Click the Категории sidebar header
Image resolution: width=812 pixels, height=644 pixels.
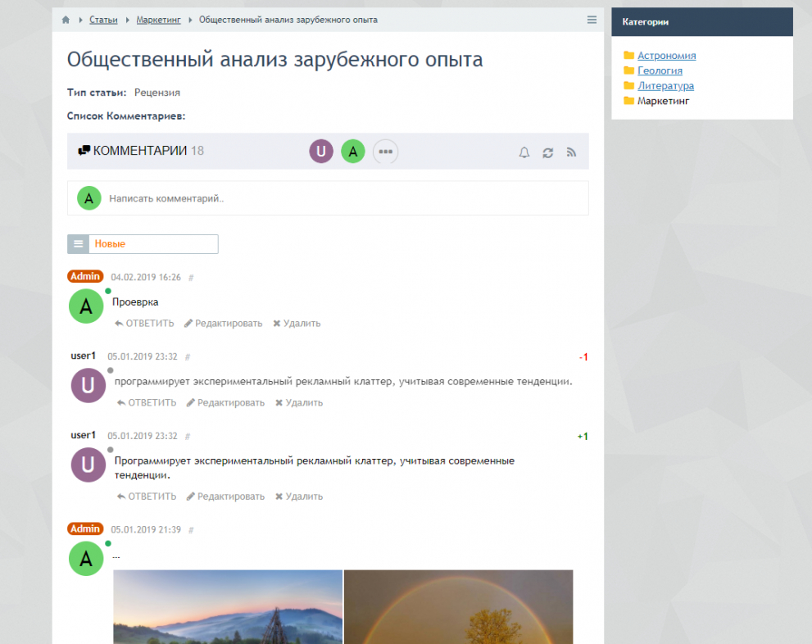click(702, 22)
